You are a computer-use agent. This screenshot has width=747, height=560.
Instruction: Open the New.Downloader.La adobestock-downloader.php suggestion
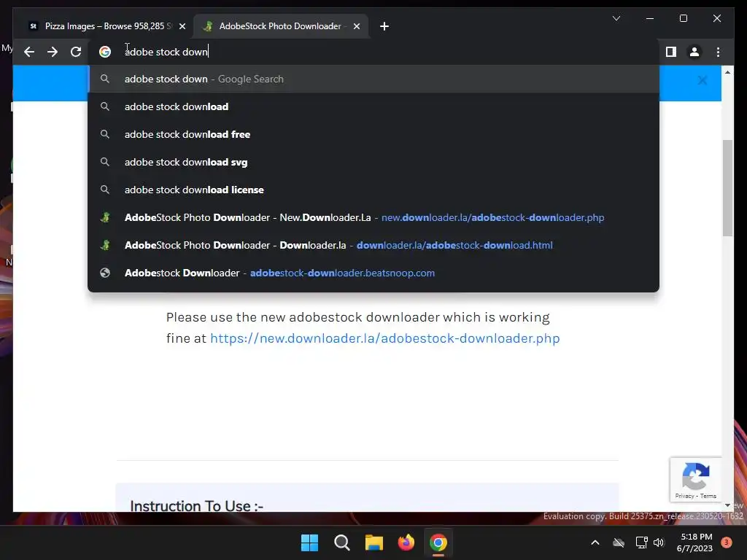pos(373,217)
